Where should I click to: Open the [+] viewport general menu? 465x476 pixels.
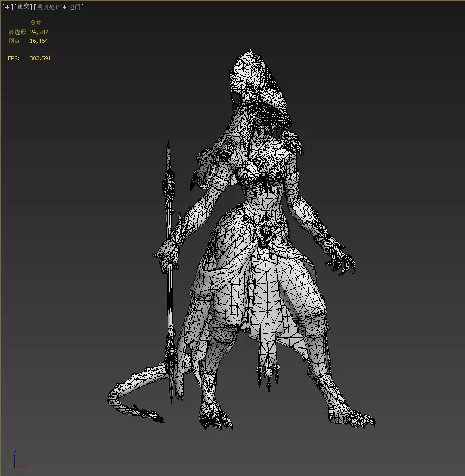pyautogui.click(x=8, y=7)
